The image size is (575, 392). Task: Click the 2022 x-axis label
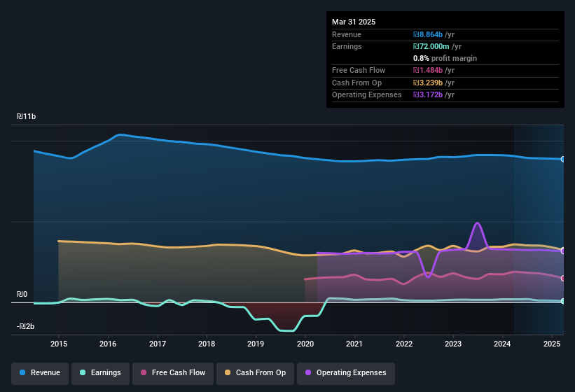click(x=403, y=344)
